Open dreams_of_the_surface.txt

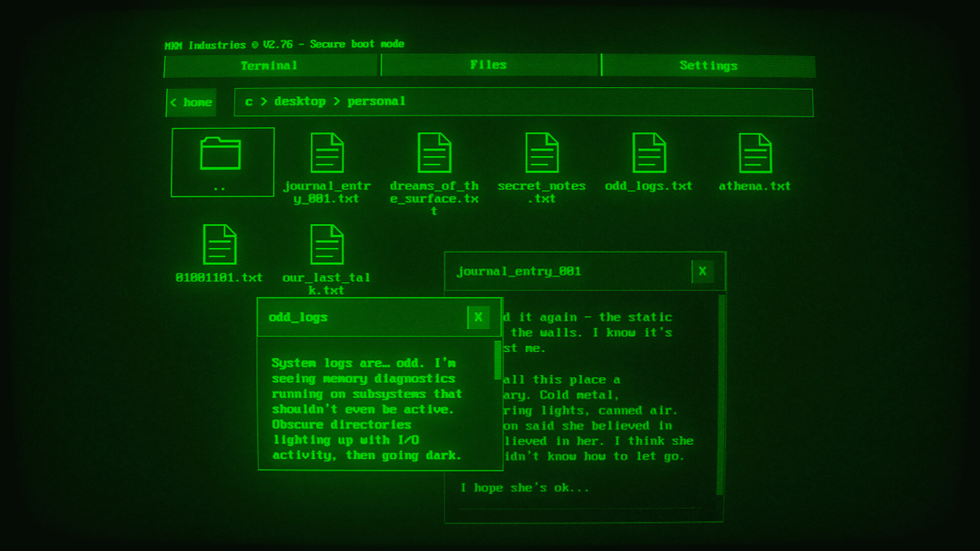pos(434,153)
